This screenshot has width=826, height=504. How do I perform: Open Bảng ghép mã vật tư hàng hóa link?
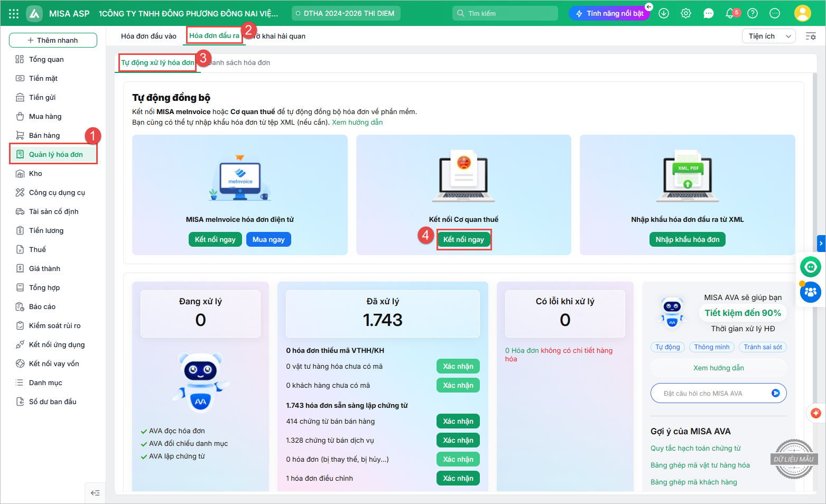(x=700, y=465)
